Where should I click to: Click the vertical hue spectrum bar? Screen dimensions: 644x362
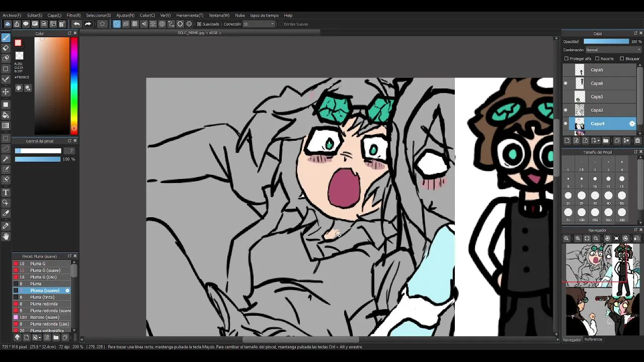click(x=74, y=85)
